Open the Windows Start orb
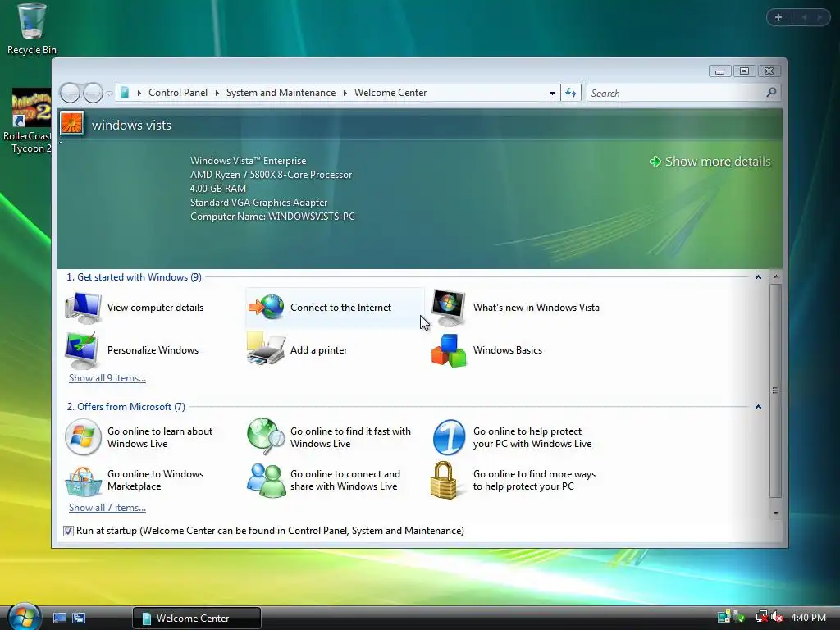840x630 pixels. pyautogui.click(x=24, y=616)
